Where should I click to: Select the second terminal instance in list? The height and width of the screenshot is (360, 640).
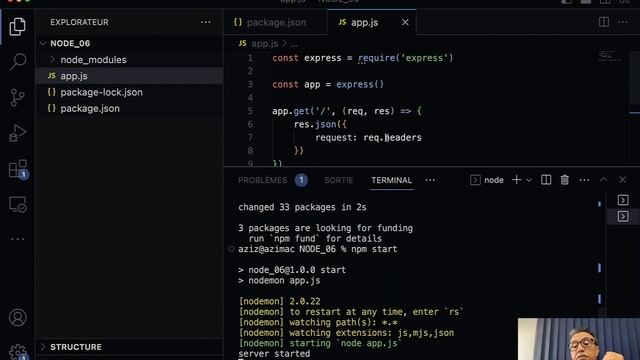623,216
